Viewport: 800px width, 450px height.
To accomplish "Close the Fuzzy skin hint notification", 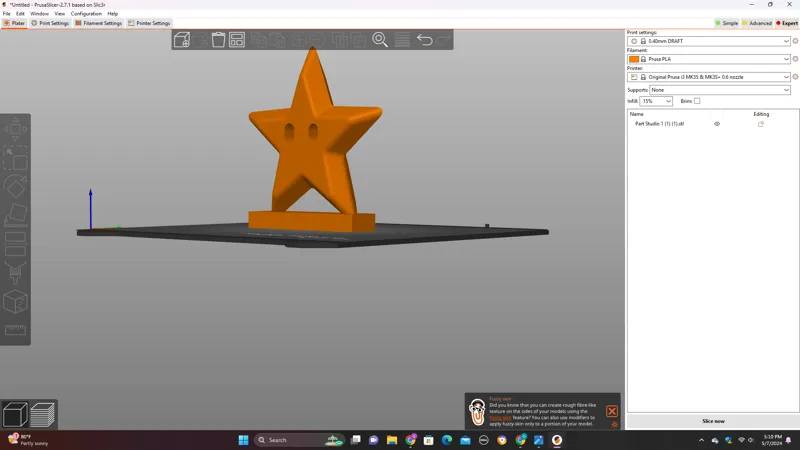I will click(612, 411).
